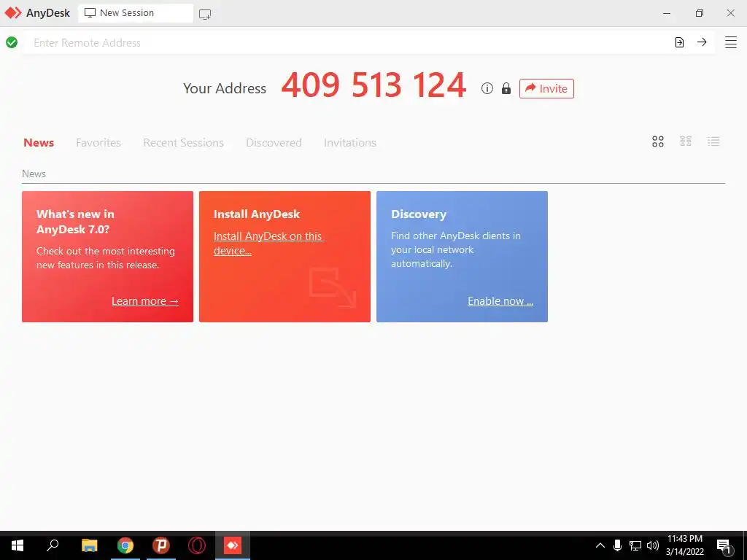Screen dimensions: 747x560
Task: Click Install AnyDesk on this device link
Action: (x=268, y=244)
